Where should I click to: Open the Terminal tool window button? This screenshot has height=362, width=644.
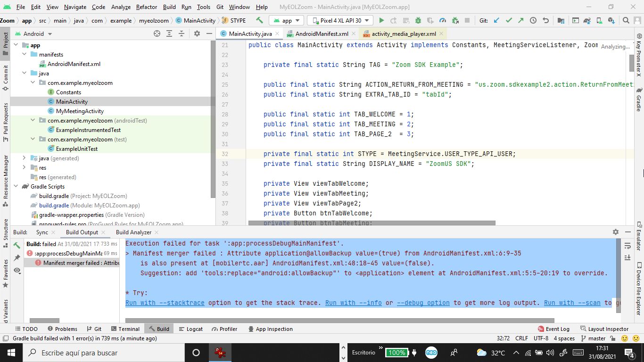click(125, 329)
